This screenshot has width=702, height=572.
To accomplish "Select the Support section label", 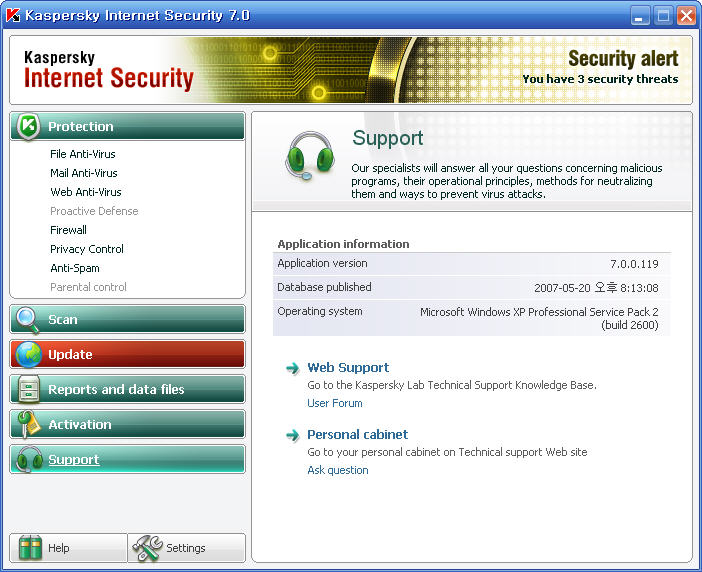I will click(x=74, y=460).
